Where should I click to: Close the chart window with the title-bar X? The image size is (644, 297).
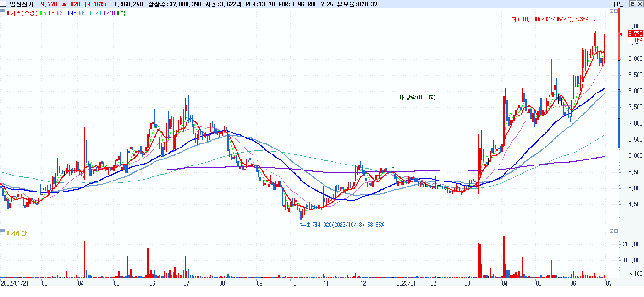640,4
